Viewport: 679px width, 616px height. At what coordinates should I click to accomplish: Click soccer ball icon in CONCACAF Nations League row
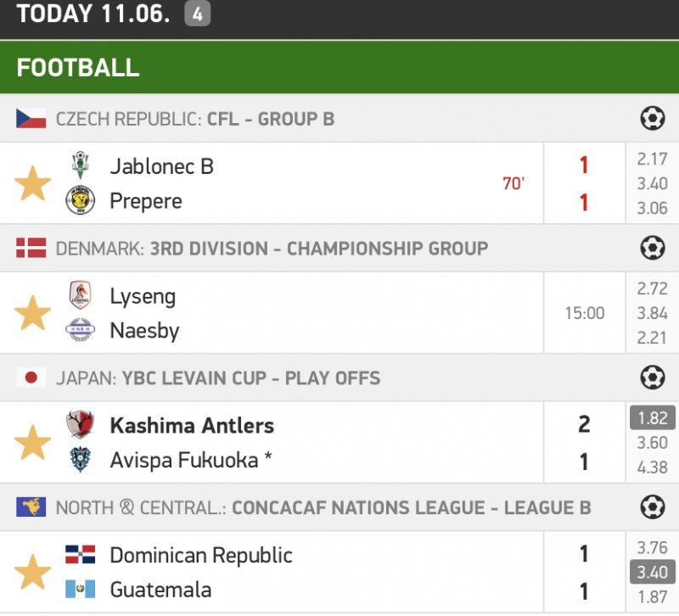point(652,507)
